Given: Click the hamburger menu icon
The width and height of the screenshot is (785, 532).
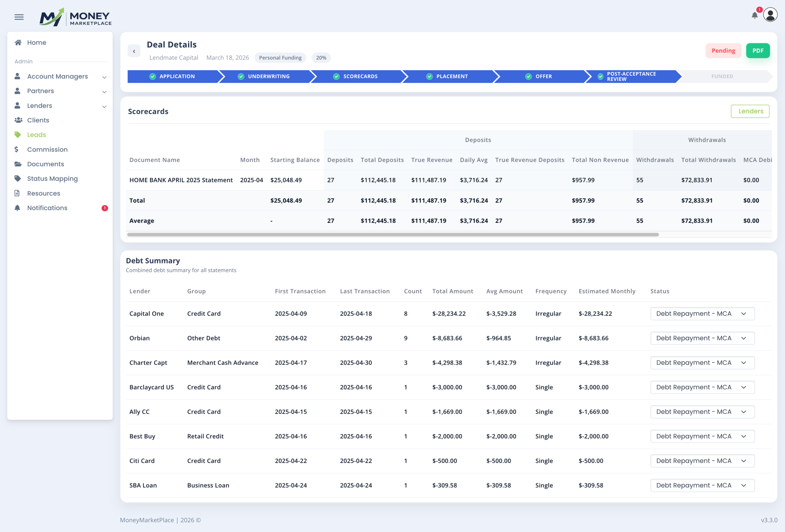Looking at the screenshot, I should pos(19,17).
